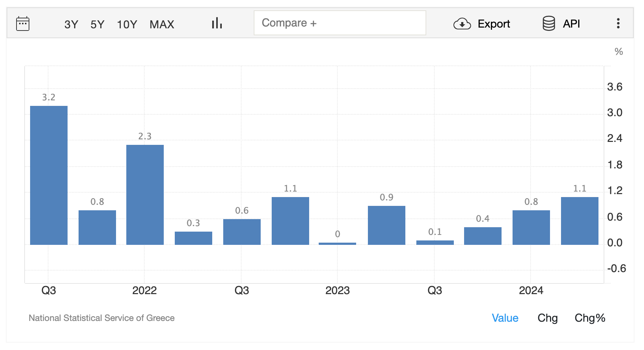Show the MAX historical range

162,24
